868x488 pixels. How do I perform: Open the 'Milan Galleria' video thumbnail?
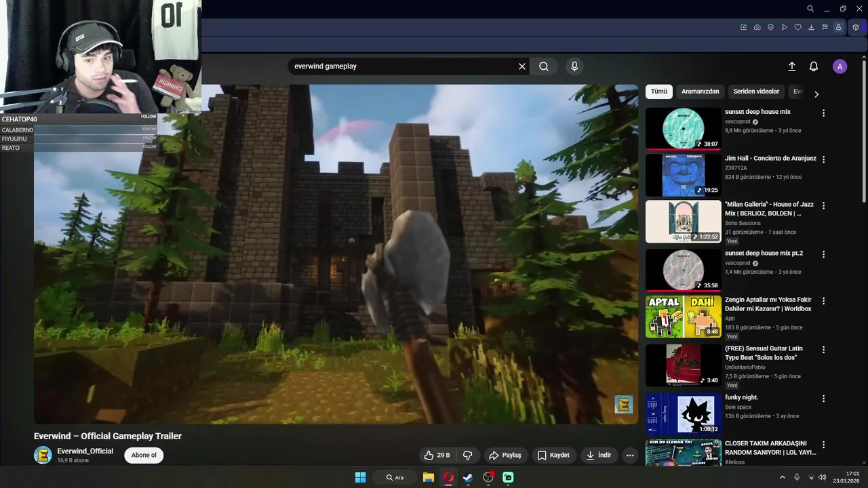point(683,221)
